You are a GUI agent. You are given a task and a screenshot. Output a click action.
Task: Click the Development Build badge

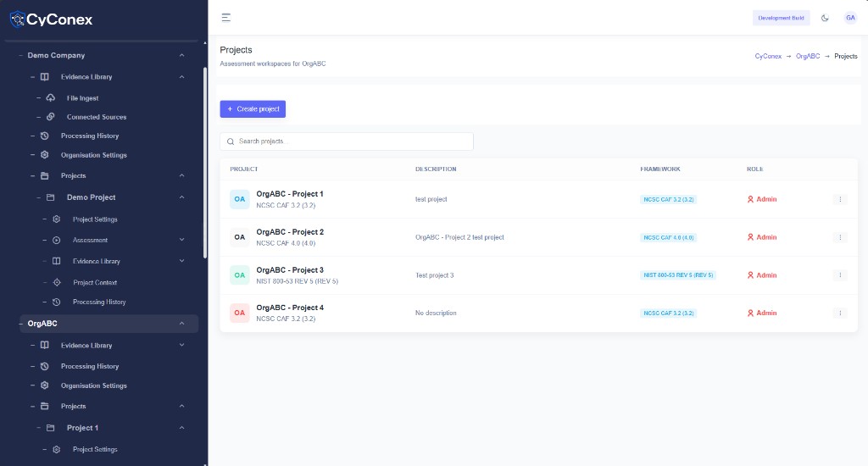click(781, 18)
